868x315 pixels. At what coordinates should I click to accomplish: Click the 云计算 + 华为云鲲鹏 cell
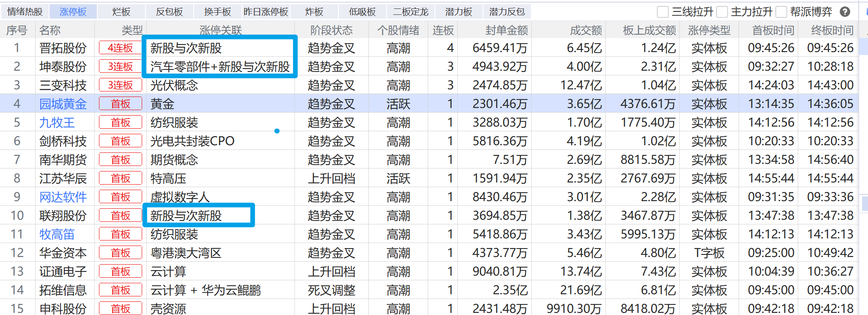pyautogui.click(x=206, y=290)
